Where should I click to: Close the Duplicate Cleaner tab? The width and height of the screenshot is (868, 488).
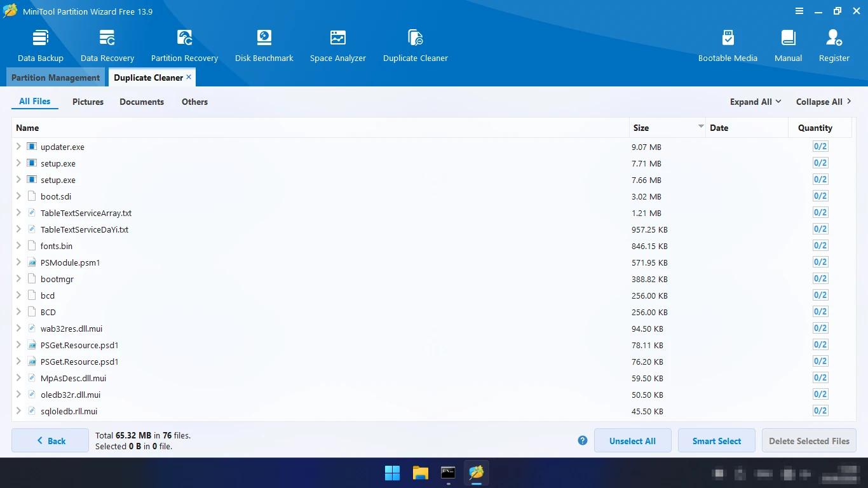(189, 77)
